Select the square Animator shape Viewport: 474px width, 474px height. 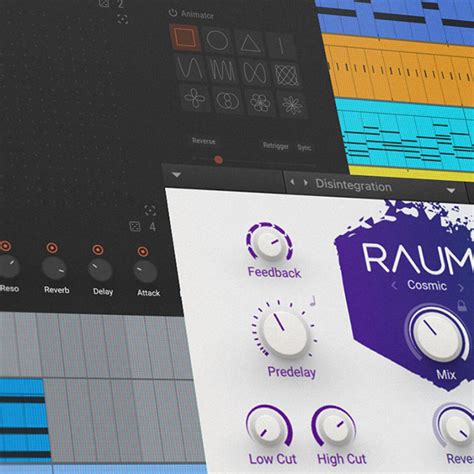(185, 37)
